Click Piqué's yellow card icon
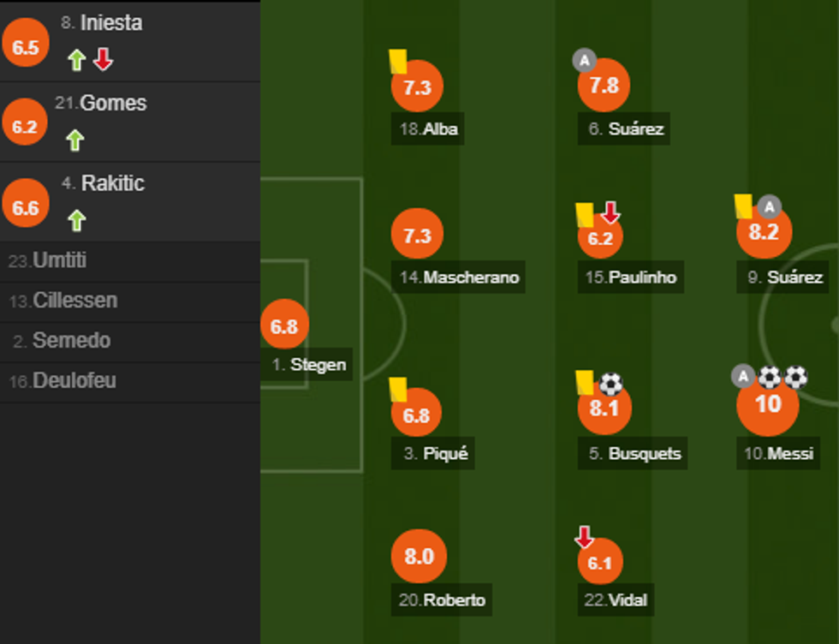Image resolution: width=839 pixels, height=644 pixels. point(397,390)
